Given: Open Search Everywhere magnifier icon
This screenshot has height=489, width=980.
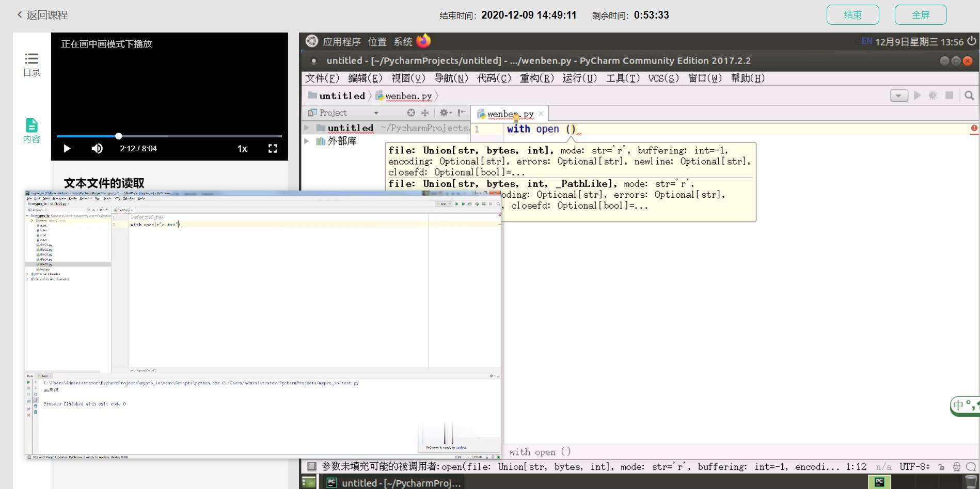Looking at the screenshot, I should click(x=969, y=96).
